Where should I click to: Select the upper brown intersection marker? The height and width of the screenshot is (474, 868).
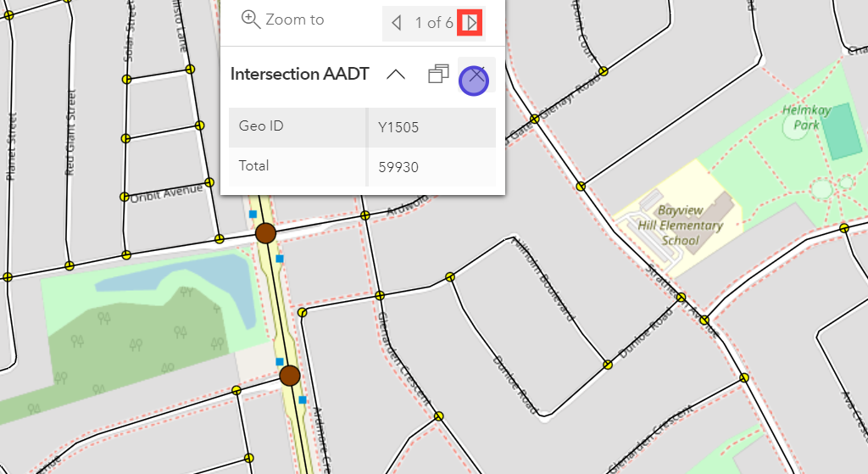pyautogui.click(x=266, y=233)
